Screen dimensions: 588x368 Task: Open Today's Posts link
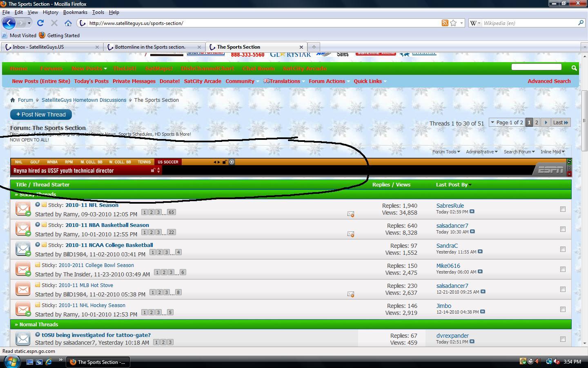[x=91, y=81]
